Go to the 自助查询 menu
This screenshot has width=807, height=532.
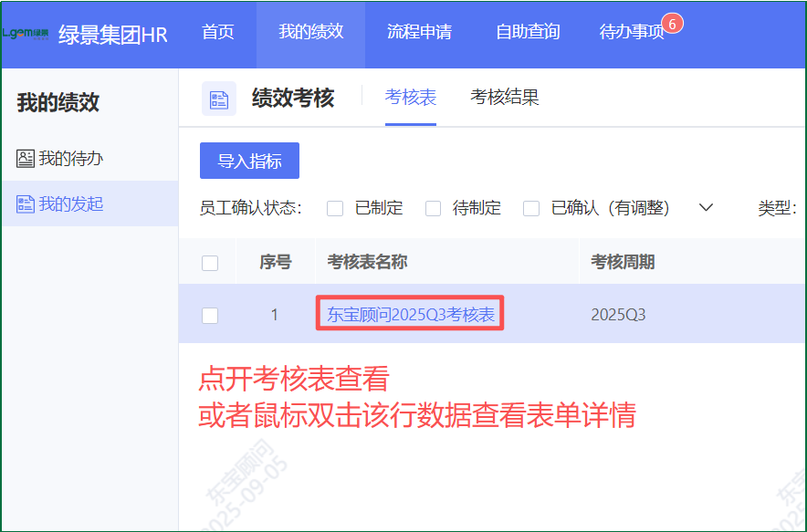click(x=528, y=32)
